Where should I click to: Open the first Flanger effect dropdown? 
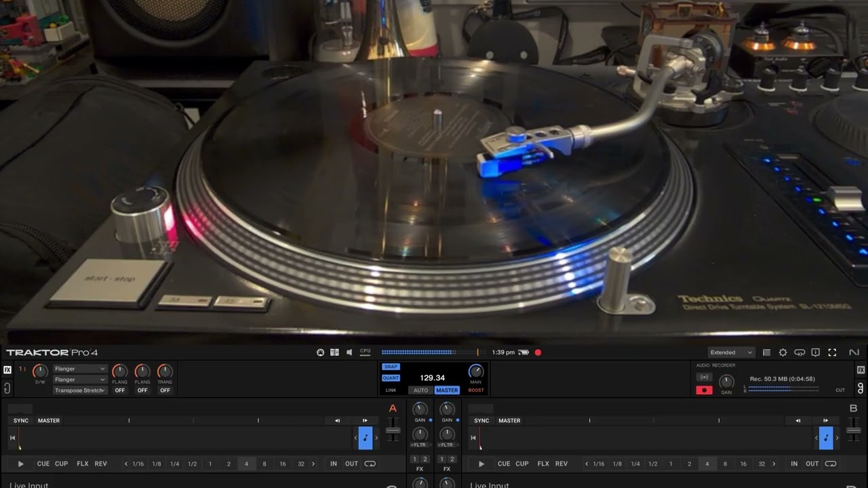pos(80,369)
